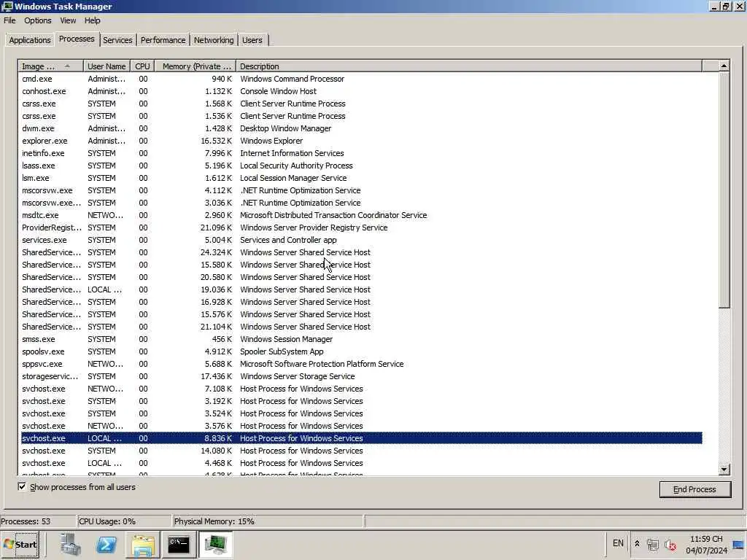Open the Help menu

pos(92,20)
